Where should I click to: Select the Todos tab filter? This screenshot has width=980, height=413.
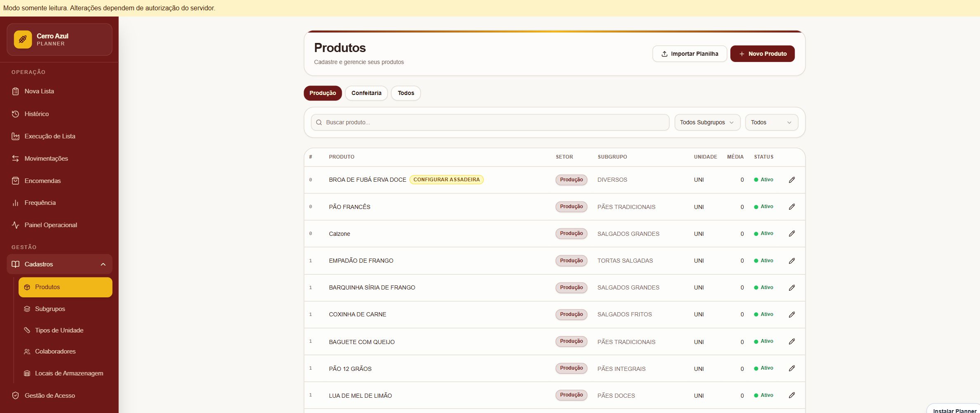coord(406,93)
